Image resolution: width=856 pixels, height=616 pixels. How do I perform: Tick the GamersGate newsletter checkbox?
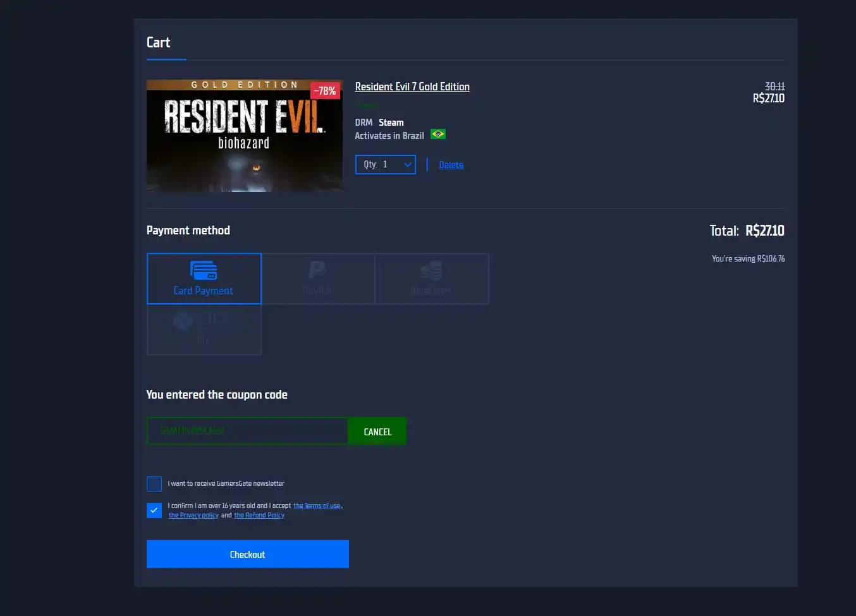(x=154, y=484)
